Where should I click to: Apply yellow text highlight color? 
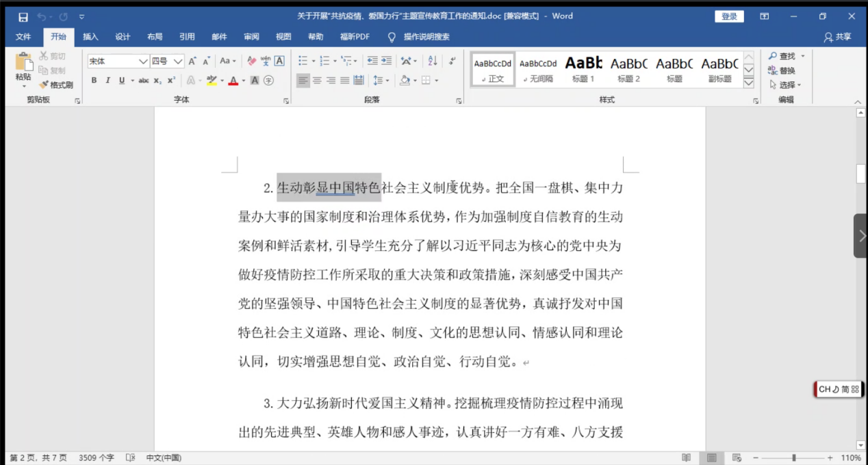pos(212,80)
